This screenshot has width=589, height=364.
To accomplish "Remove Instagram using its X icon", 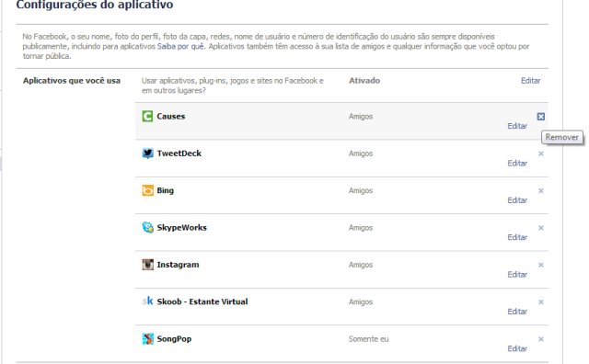I will 540,265.
